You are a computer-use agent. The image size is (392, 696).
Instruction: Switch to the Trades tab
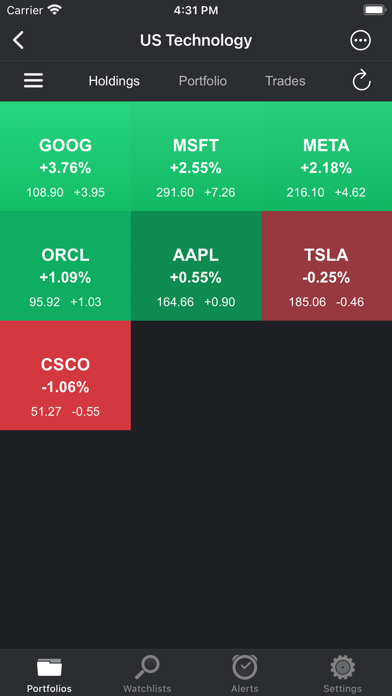click(285, 81)
